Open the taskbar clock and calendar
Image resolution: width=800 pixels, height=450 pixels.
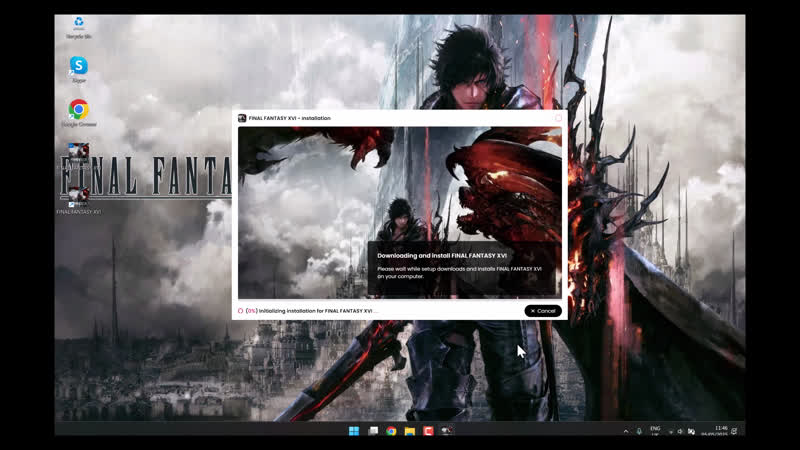[x=715, y=431]
